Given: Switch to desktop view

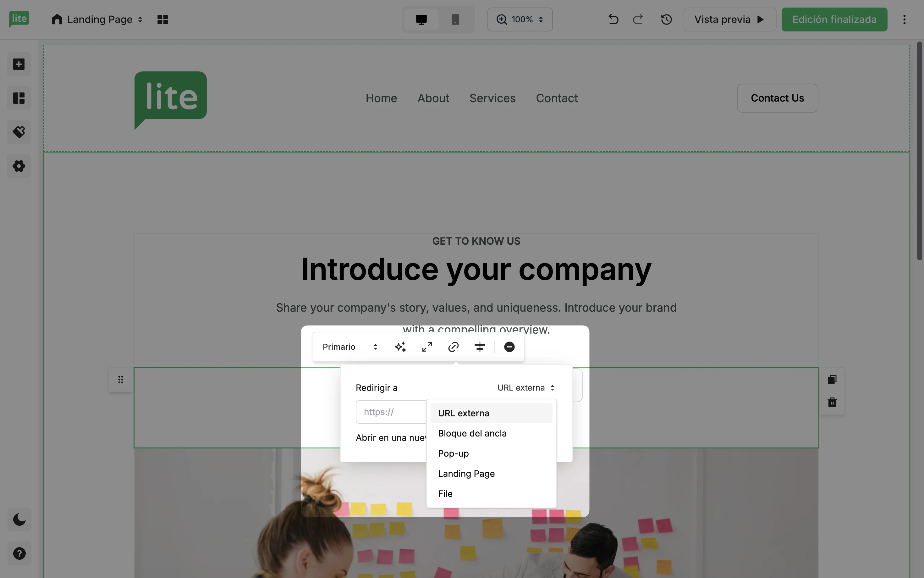Looking at the screenshot, I should tap(421, 19).
